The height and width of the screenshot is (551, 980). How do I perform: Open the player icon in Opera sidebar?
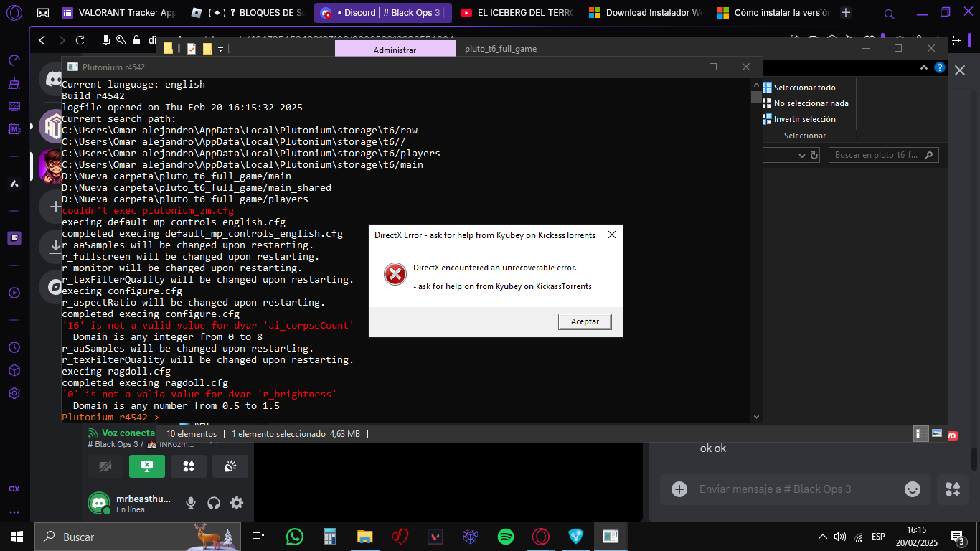[x=14, y=293]
